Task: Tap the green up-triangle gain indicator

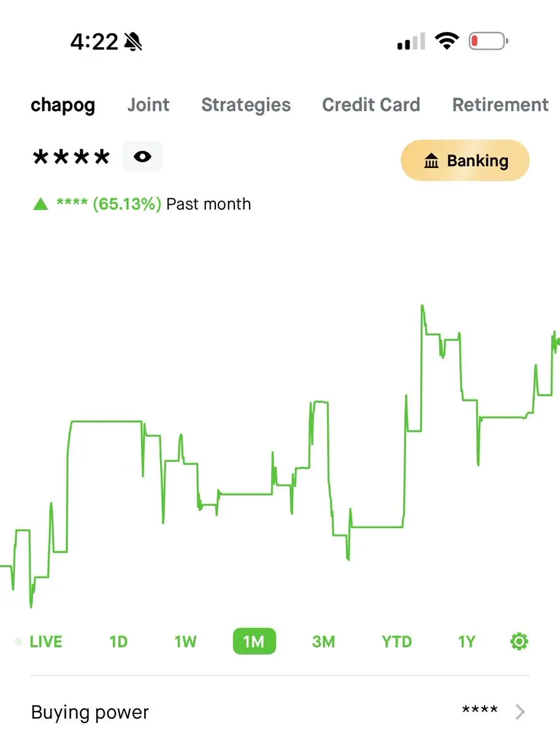Action: 40,204
